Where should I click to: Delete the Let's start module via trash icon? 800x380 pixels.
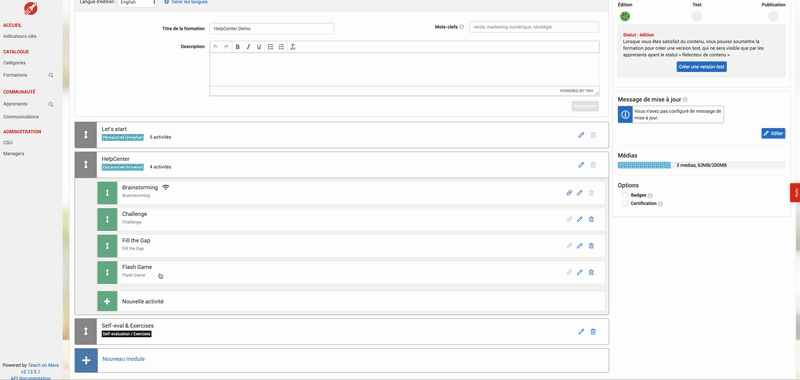coord(593,135)
